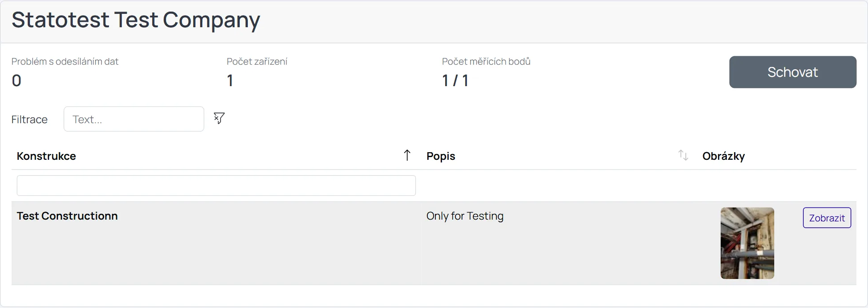Click the Problém s odesíláním dat value
868x308 pixels.
[17, 80]
